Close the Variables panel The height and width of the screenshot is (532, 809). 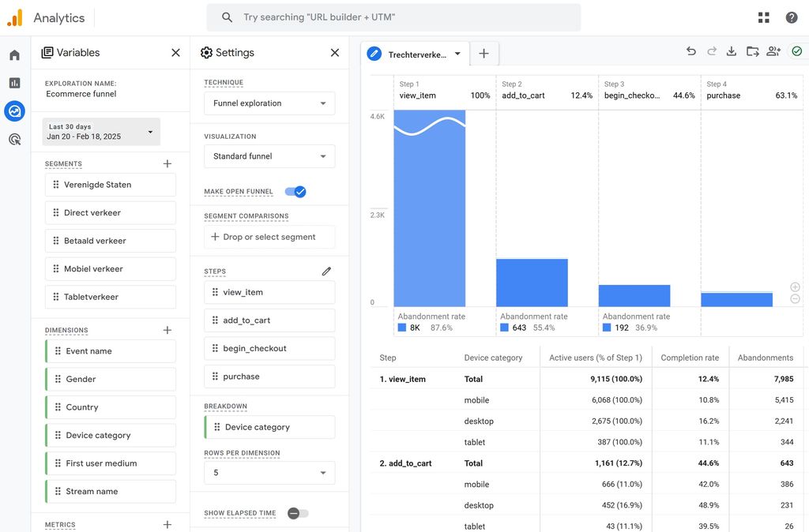pyautogui.click(x=175, y=53)
